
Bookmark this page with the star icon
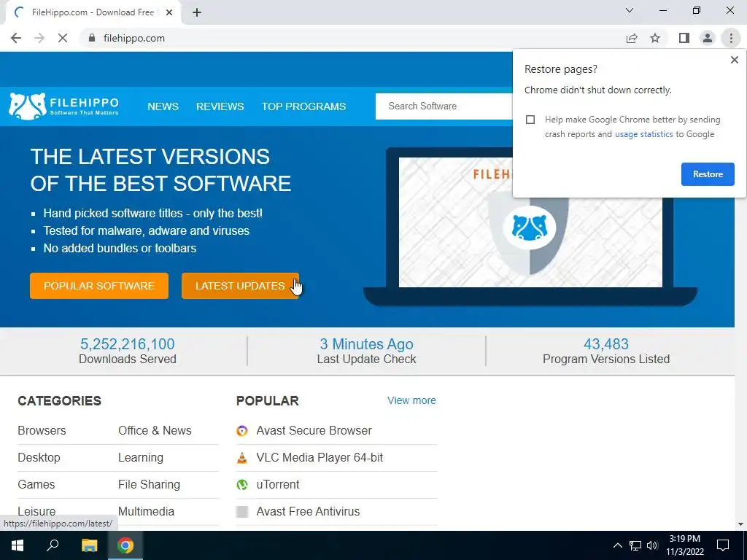[x=655, y=38]
